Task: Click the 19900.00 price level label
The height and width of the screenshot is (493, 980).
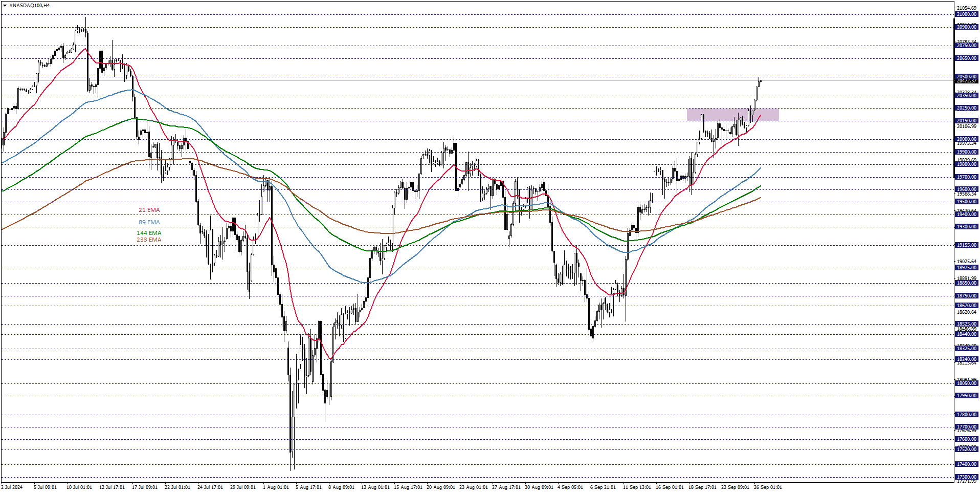Action: (967, 152)
